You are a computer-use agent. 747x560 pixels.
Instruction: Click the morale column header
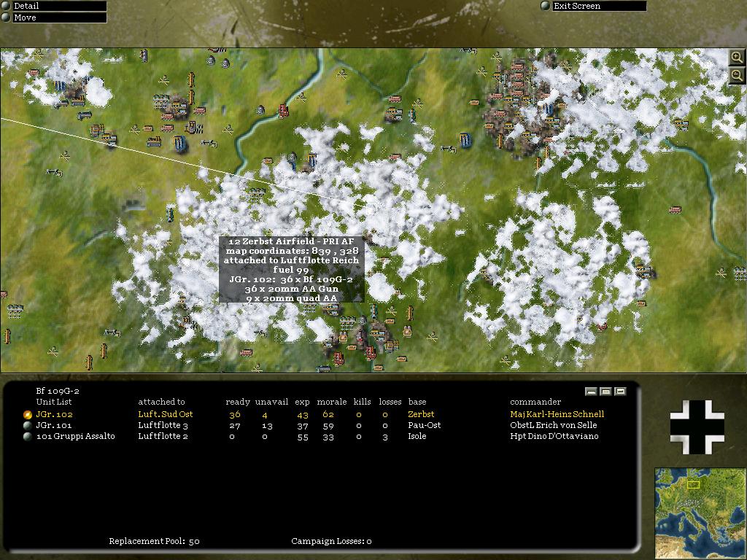click(332, 402)
